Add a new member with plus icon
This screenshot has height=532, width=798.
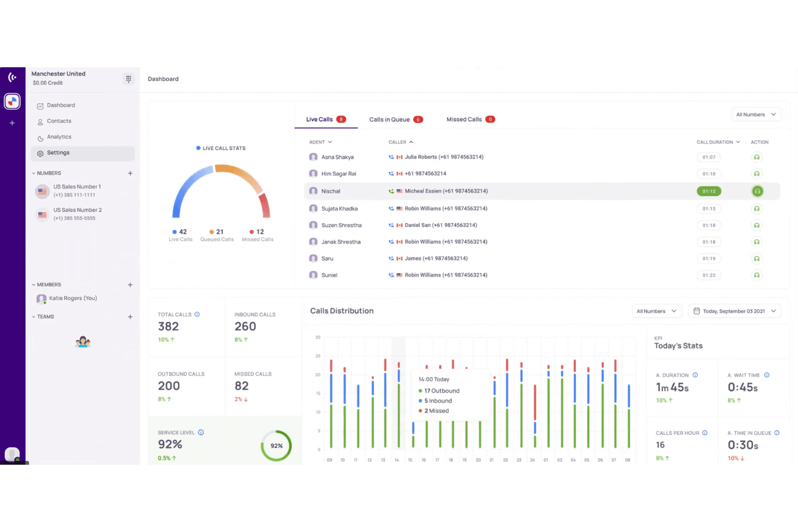point(130,285)
